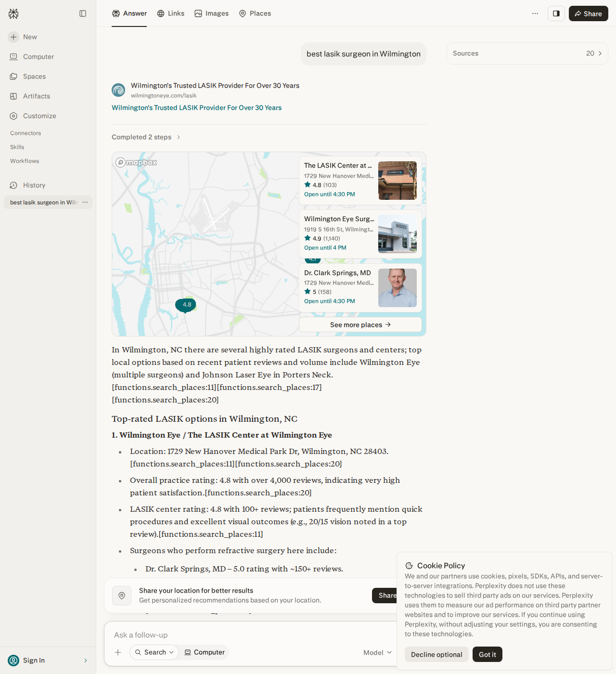The width and height of the screenshot is (616, 674).
Task: Toggle the right side panel view
Action: (556, 13)
